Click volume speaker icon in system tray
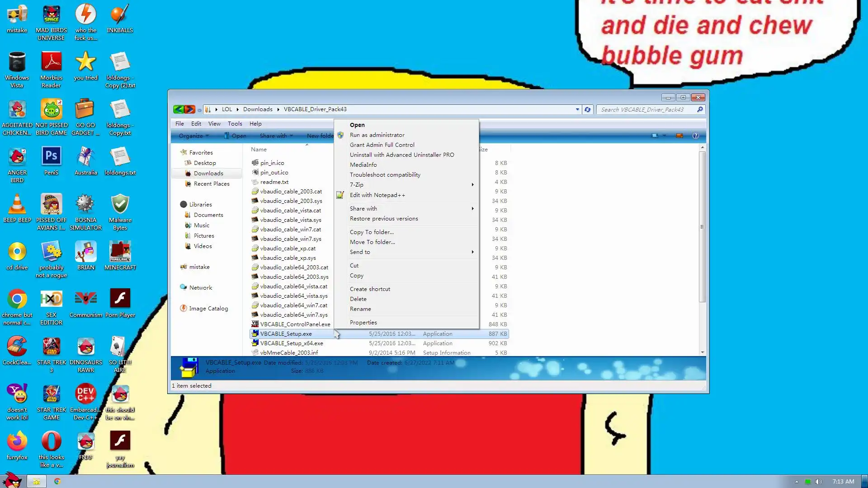Viewport: 868px width, 488px height. point(818,482)
